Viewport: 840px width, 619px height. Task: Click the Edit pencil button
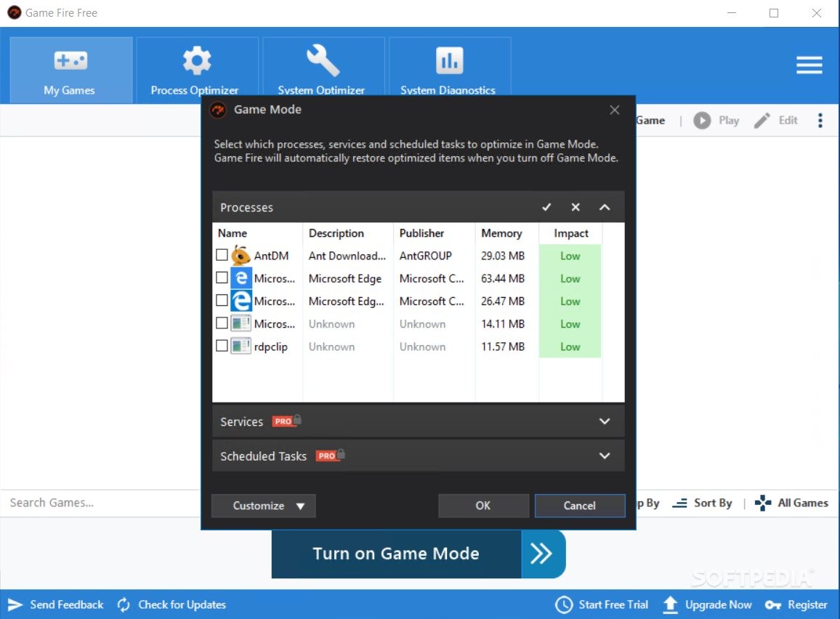click(x=776, y=121)
